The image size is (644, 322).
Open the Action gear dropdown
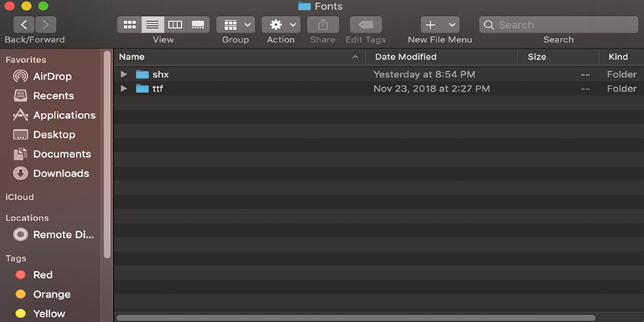pyautogui.click(x=280, y=25)
